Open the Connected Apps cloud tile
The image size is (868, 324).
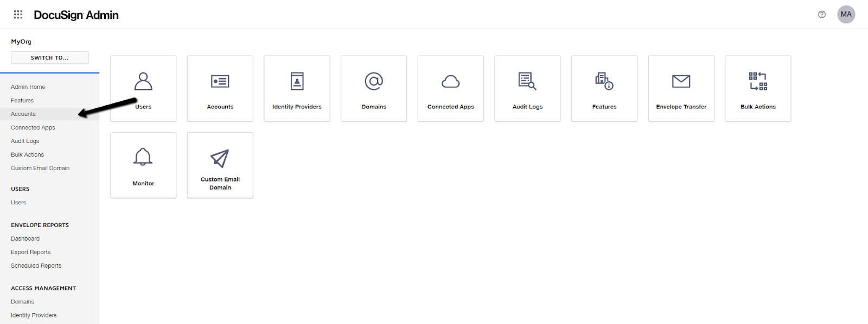point(451,88)
